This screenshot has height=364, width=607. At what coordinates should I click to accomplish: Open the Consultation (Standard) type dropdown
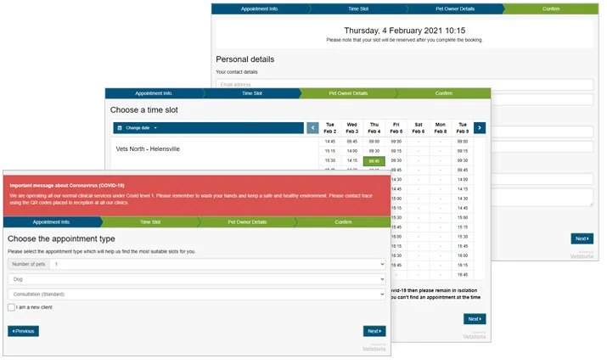click(196, 294)
